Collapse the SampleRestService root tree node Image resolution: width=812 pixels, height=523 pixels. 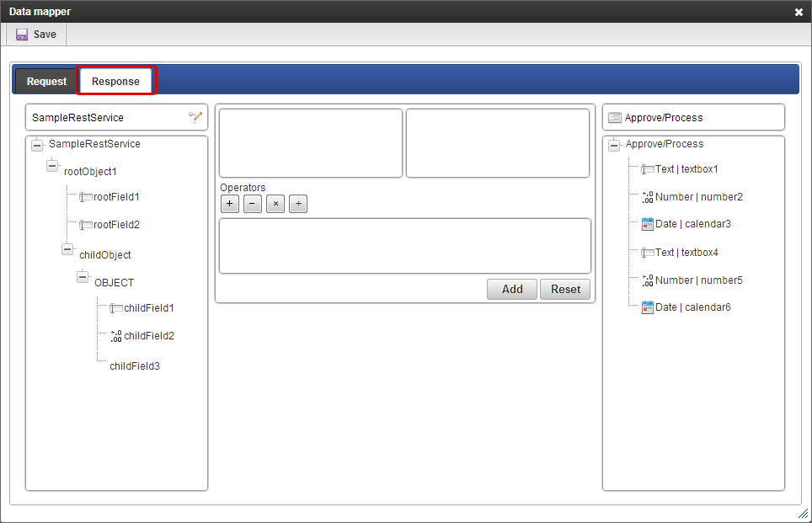[37, 145]
